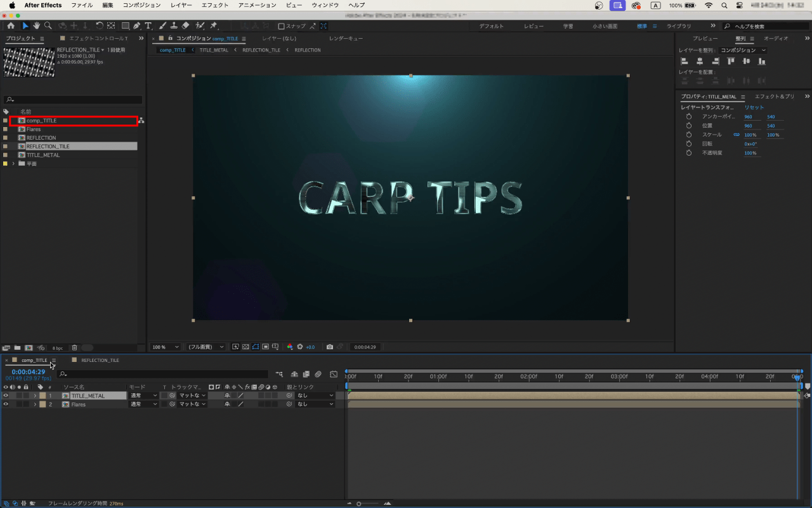This screenshot has height=508, width=812.
Task: Click the ヘルプを検索 search field
Action: point(765,26)
